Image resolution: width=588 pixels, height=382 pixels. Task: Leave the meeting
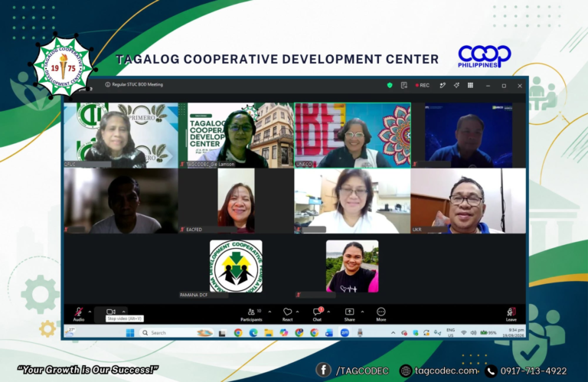click(x=511, y=315)
